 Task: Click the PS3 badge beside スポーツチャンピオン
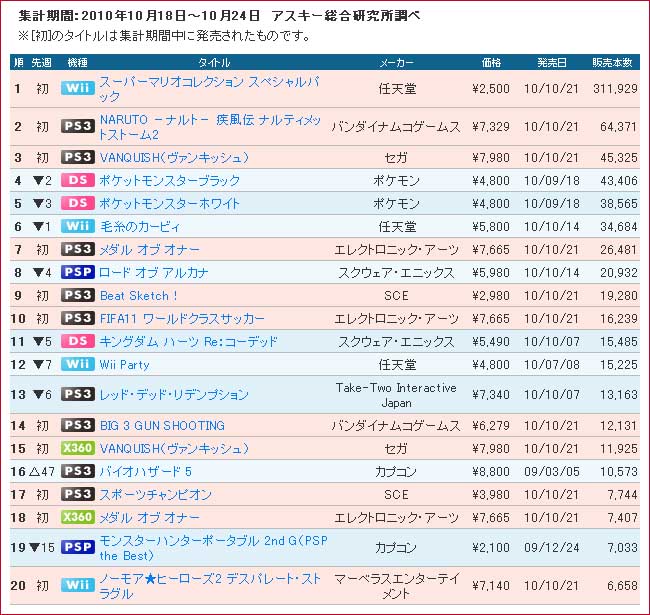78,494
